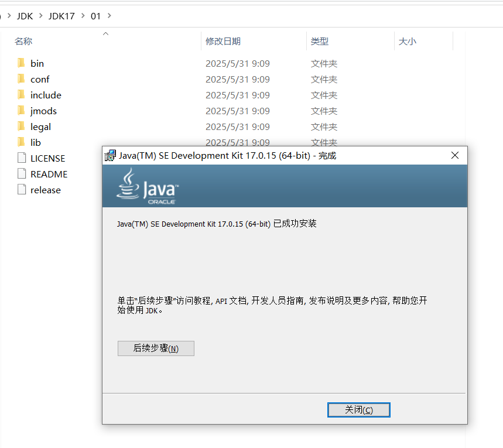Sort by the 大小 column header
Screen dimensions: 503x448
pyautogui.click(x=408, y=42)
